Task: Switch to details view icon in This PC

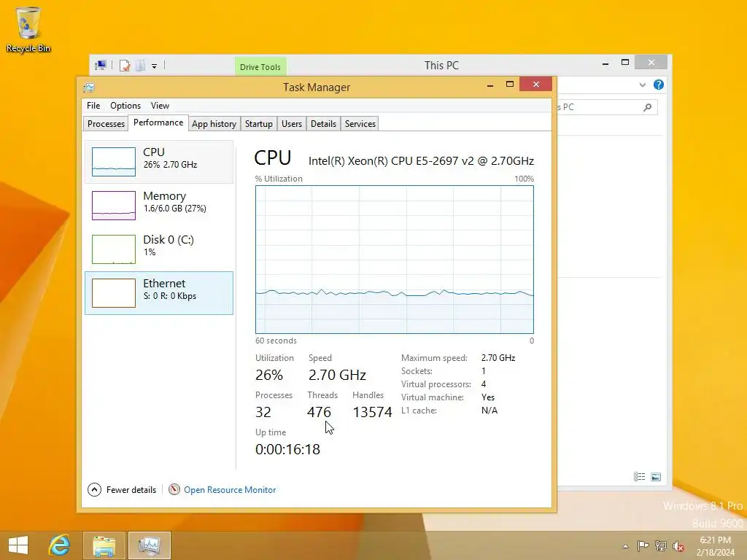Action: (639, 477)
